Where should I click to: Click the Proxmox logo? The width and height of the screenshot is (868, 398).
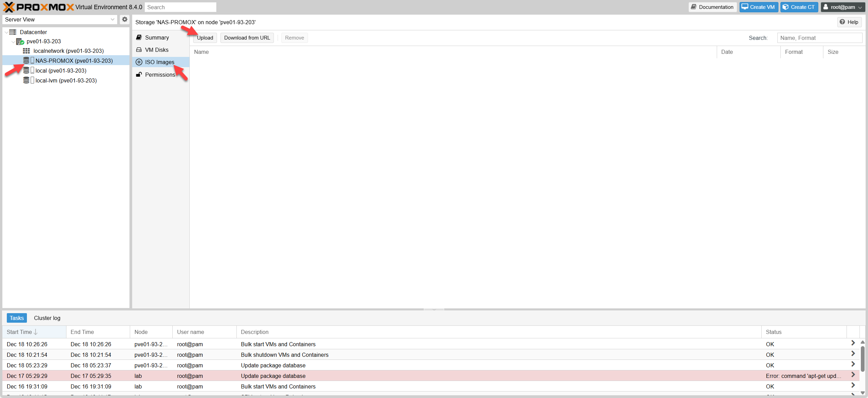(37, 7)
